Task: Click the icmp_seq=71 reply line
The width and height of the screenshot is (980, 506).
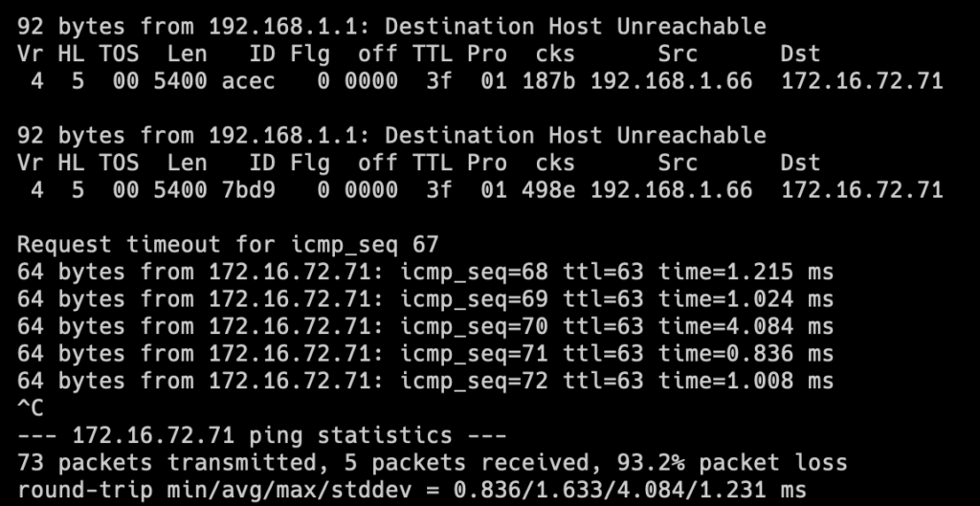Action: coord(425,354)
